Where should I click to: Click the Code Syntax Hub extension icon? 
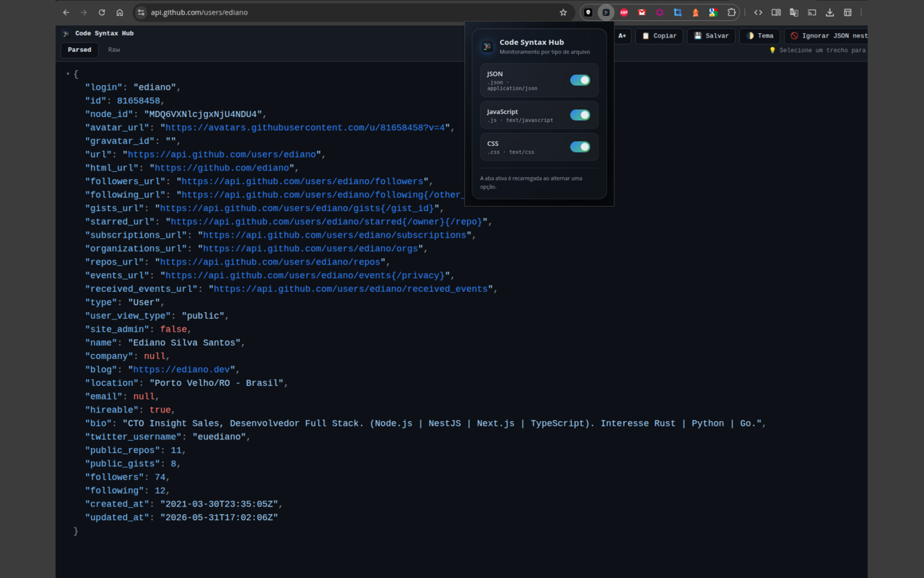click(606, 12)
